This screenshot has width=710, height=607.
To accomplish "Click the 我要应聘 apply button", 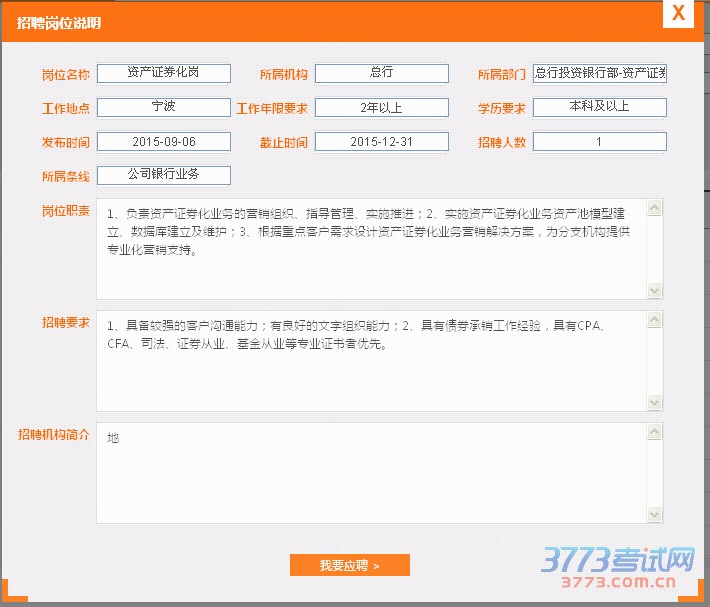I will pos(349,566).
